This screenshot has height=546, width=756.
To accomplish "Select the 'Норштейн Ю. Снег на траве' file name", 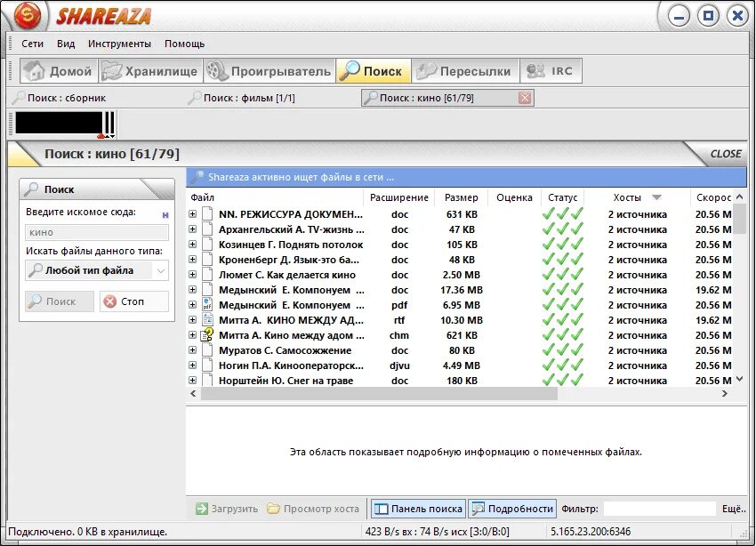I will point(286,381).
